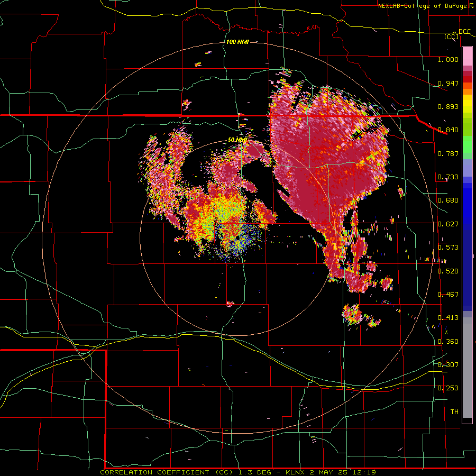Click the 100 NMI range ring label

[x=237, y=42]
